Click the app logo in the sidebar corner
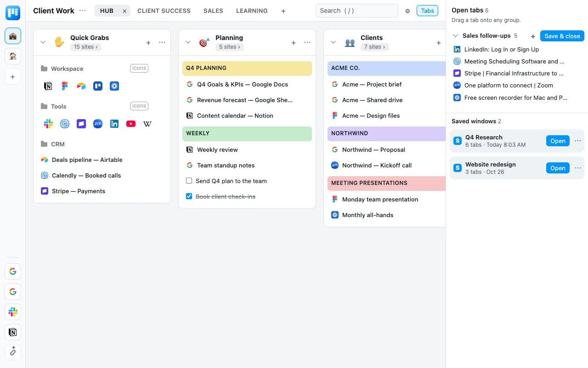 13,12
